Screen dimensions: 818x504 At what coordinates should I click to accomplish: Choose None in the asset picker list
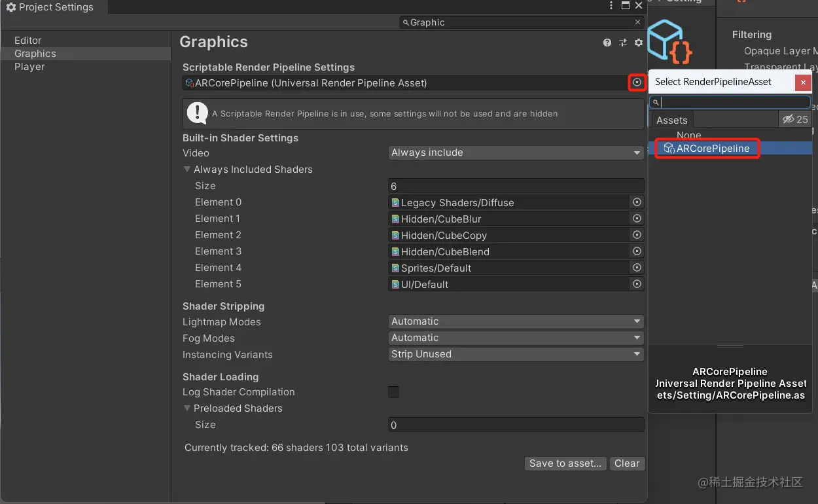pyautogui.click(x=689, y=135)
